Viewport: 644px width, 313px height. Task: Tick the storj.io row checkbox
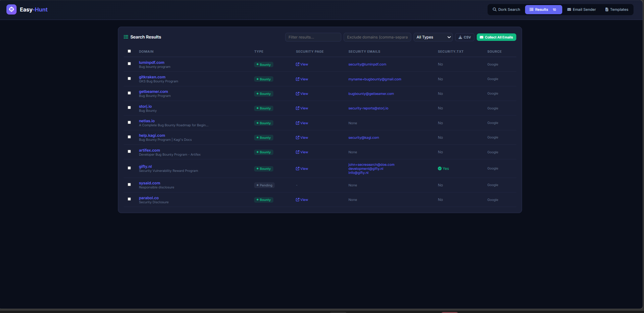129,108
